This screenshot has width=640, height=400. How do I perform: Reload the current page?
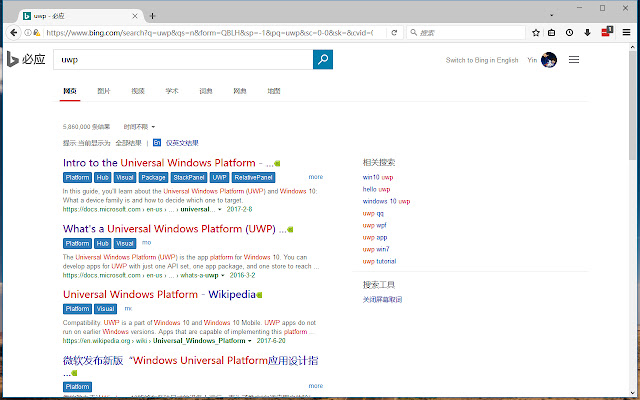[394, 33]
